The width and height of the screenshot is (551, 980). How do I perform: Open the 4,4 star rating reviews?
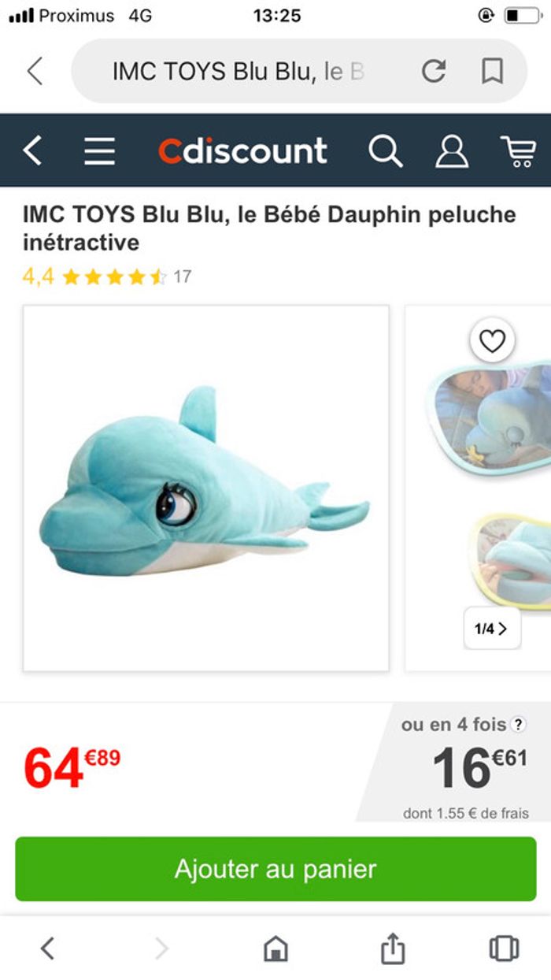click(107, 277)
